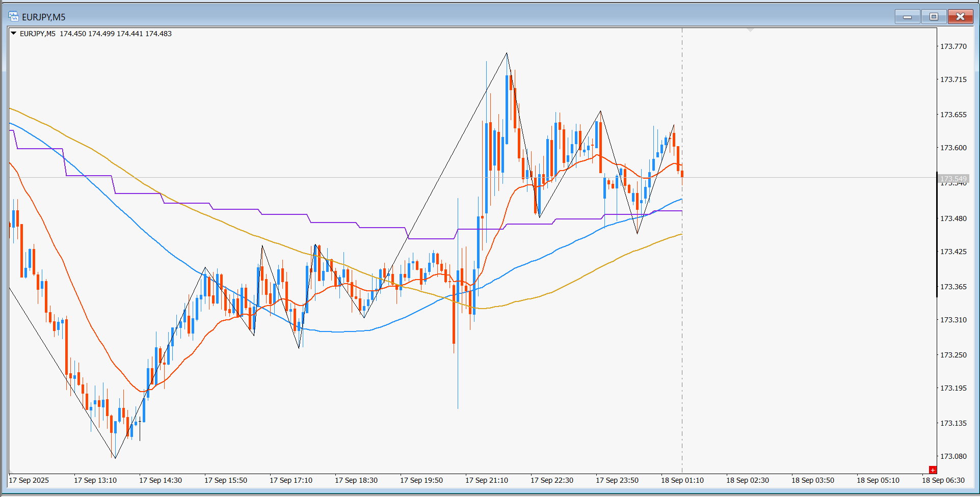Image resolution: width=980 pixels, height=497 pixels.
Task: Maximize the EURJPY,M5 chart window
Action: (934, 17)
